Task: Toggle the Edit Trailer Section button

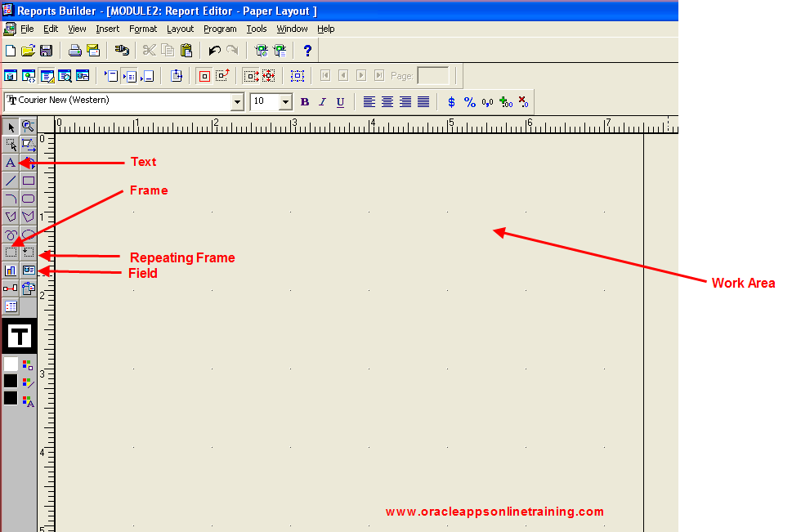Action: pyautogui.click(x=148, y=76)
